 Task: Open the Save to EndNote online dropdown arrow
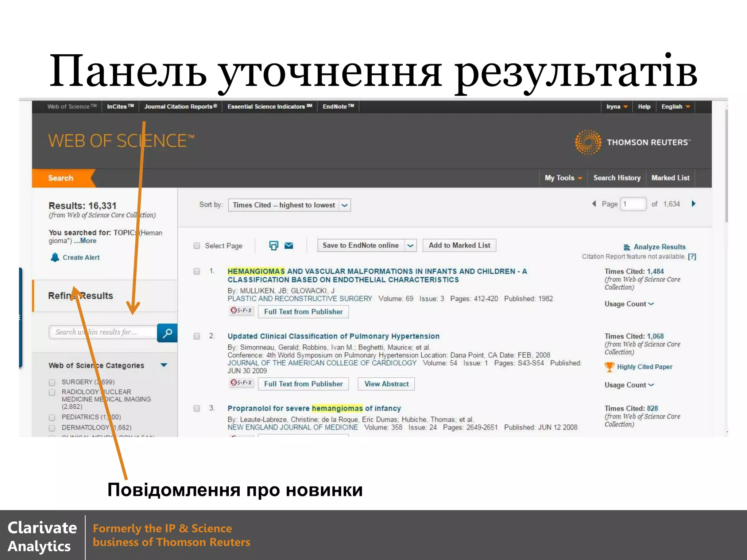410,246
